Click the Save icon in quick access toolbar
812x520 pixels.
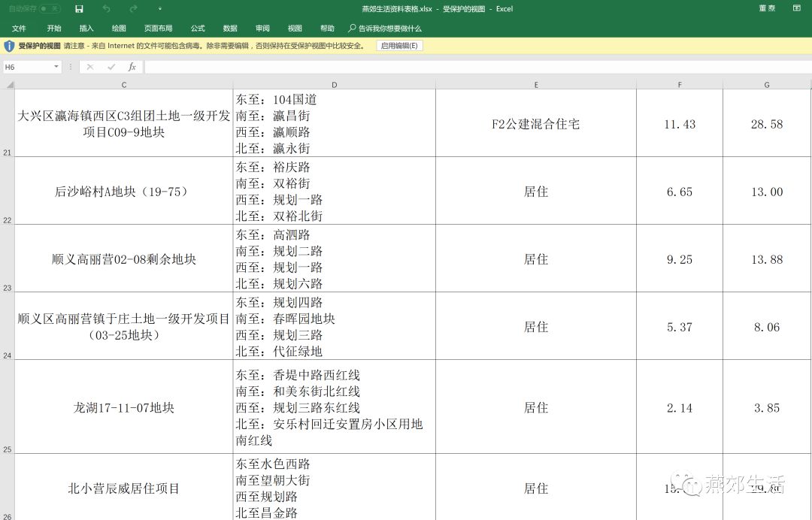click(x=80, y=9)
